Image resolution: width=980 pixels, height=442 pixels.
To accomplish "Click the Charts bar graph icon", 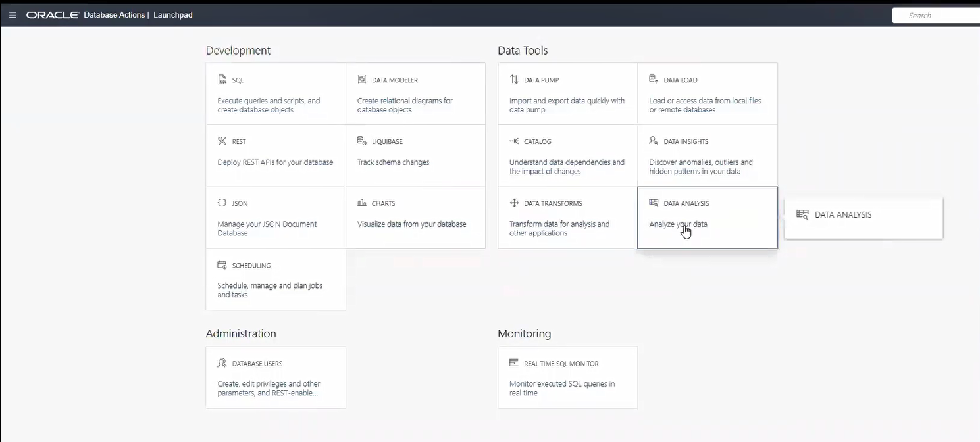I will pos(362,203).
